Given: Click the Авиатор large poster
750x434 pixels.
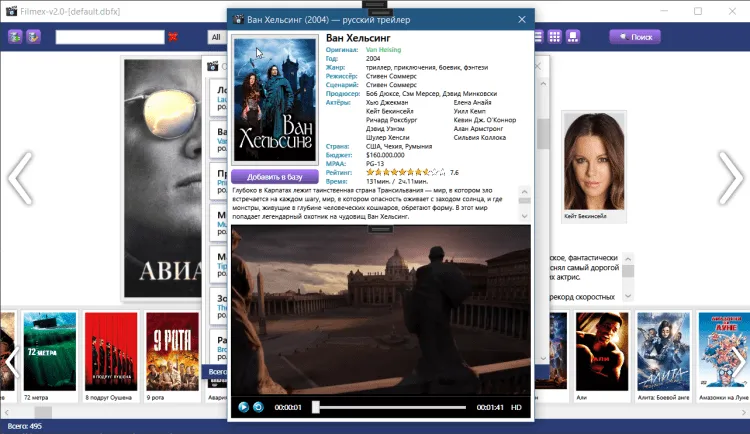Looking at the screenshot, I should click(x=163, y=178).
